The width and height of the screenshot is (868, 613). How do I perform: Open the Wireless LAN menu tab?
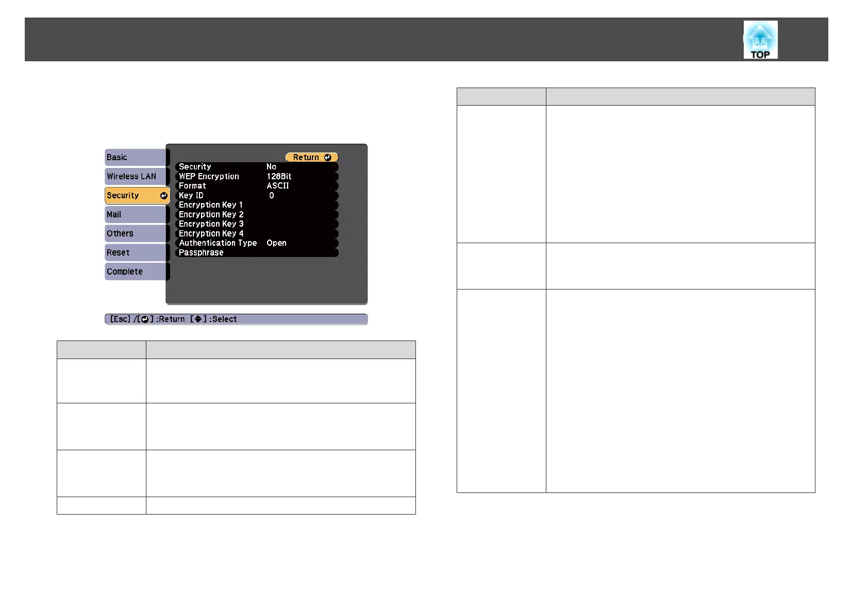[137, 177]
